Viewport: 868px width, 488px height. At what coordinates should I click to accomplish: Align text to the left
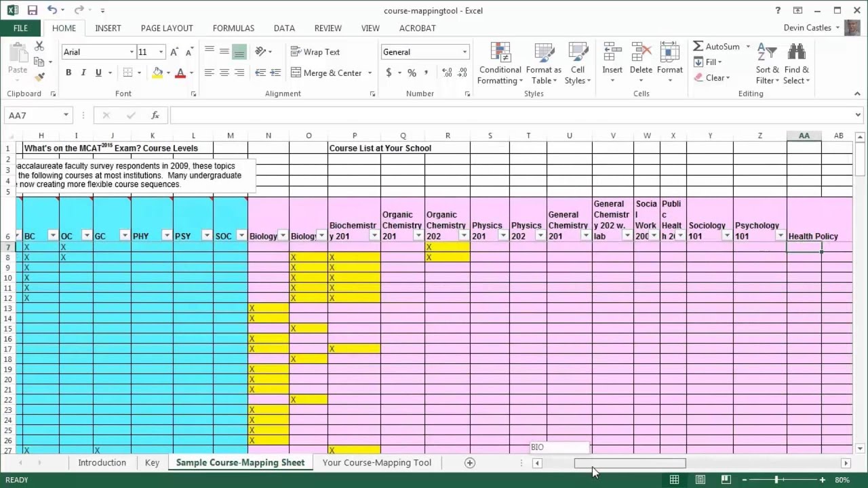pos(209,73)
